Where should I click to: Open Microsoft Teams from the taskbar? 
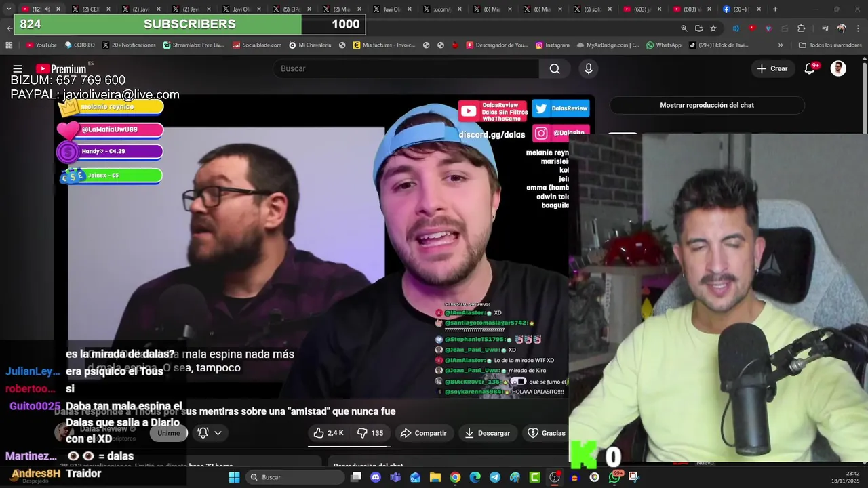coord(395,477)
